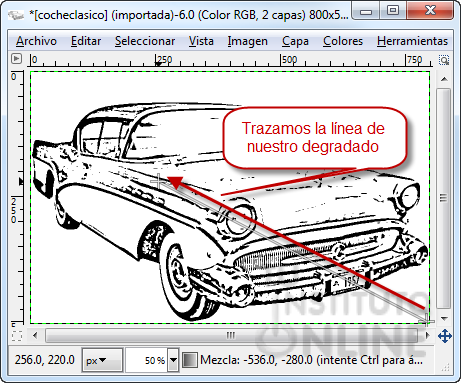
Task: Click the horizontal scrollbar right arrow
Action: coord(428,335)
